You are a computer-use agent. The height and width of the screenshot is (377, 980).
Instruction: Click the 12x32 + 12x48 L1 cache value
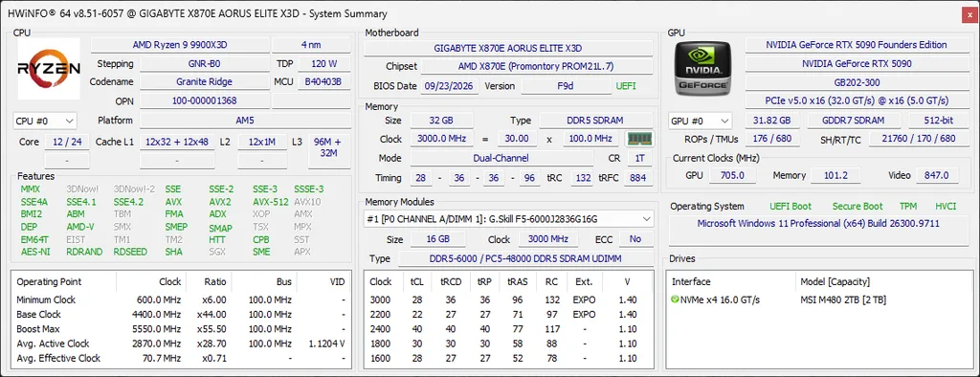pos(177,142)
